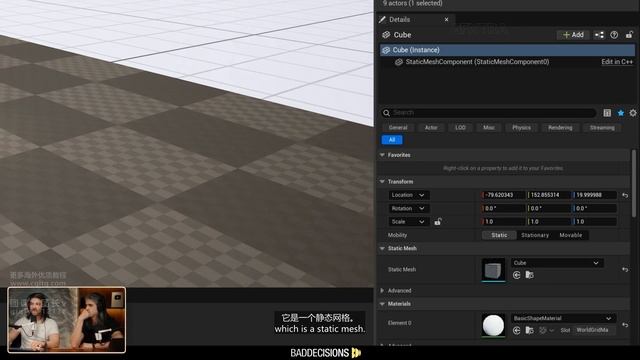Screen dimensions: 640x360
Task: Open the BasicShapeMaterial dropdown
Action: coord(563,318)
